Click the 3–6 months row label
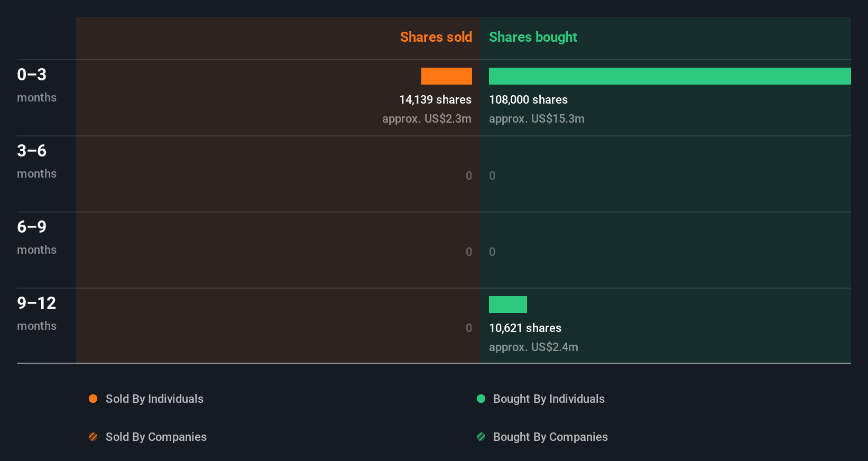This screenshot has width=868, height=461. coord(36,161)
